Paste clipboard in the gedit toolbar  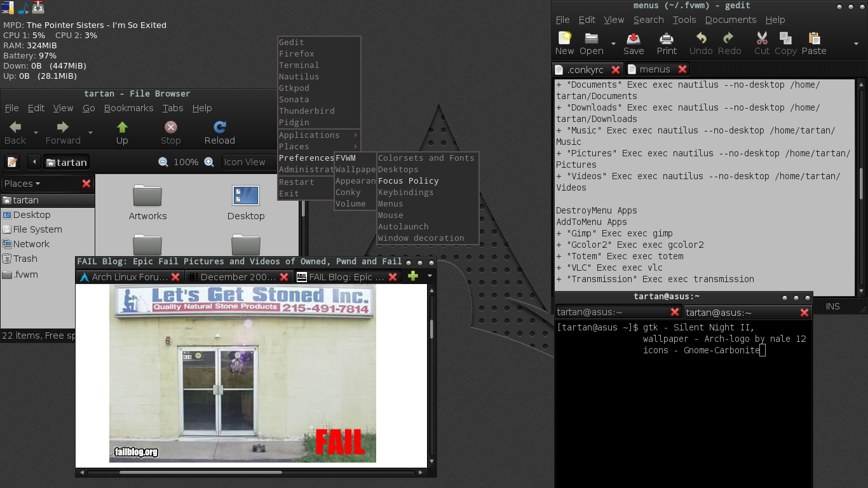point(814,44)
